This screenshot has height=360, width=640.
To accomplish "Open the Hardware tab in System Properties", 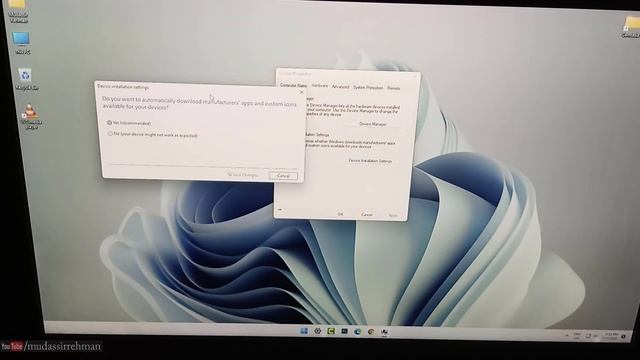I will (x=320, y=86).
